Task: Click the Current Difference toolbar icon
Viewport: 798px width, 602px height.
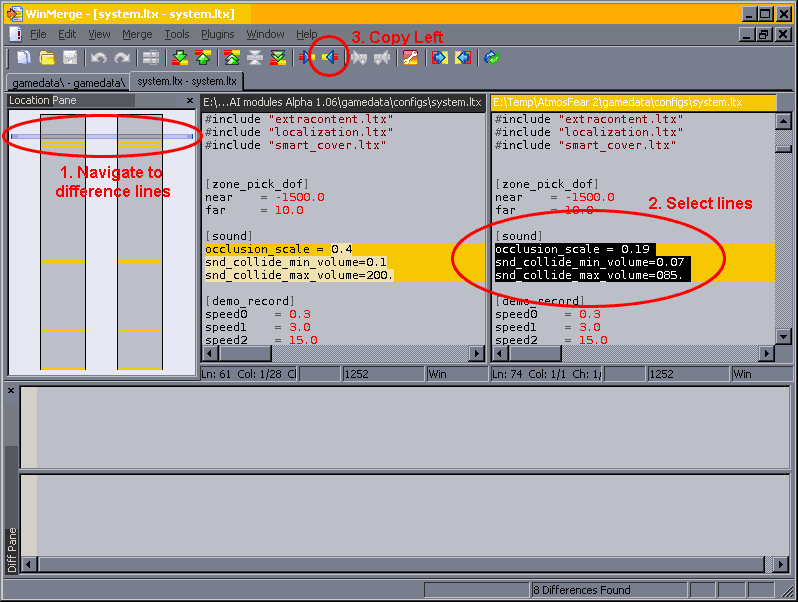Action: click(254, 58)
